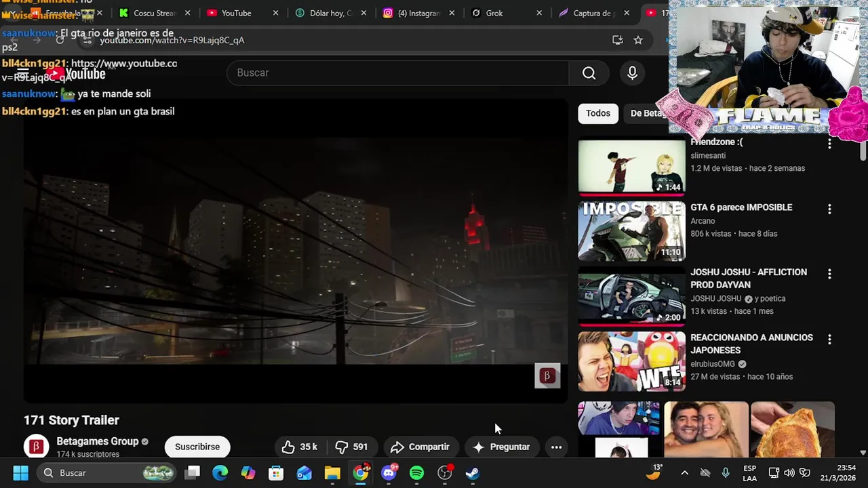This screenshot has width=868, height=488.
Task: Click the tray microphone icon
Action: click(x=726, y=473)
